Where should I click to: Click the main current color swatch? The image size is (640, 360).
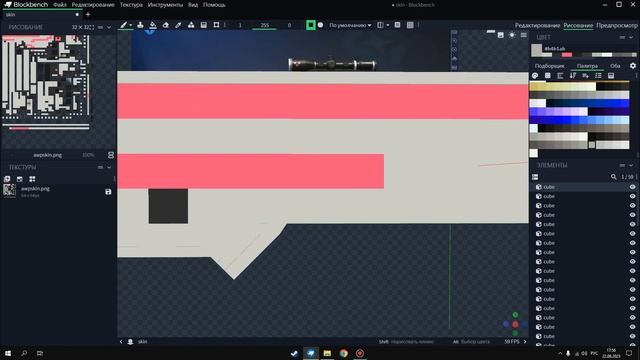[x=536, y=49]
